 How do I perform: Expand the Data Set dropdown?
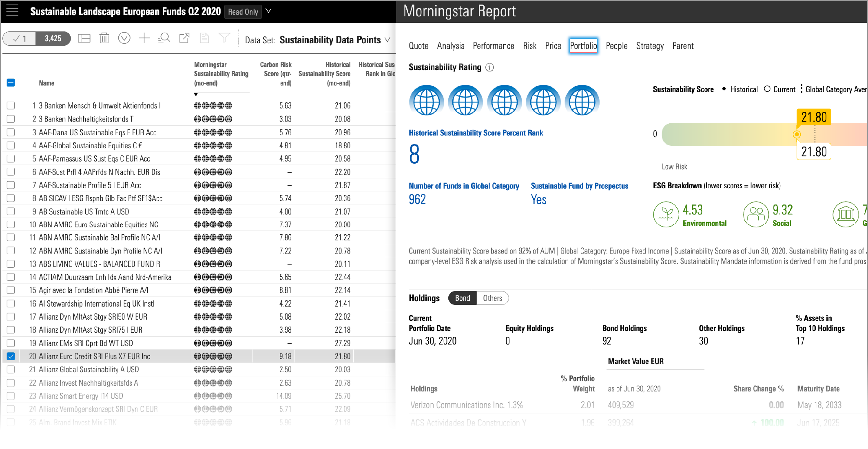(x=387, y=40)
